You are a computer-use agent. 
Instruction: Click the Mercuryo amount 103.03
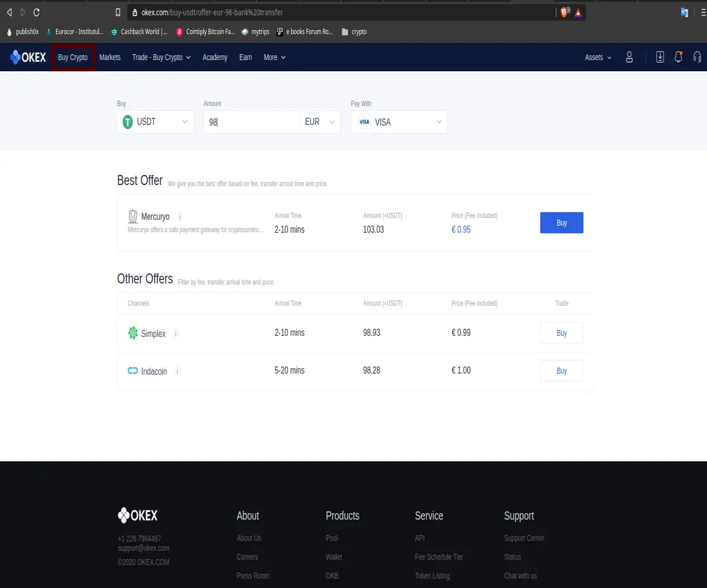374,229
